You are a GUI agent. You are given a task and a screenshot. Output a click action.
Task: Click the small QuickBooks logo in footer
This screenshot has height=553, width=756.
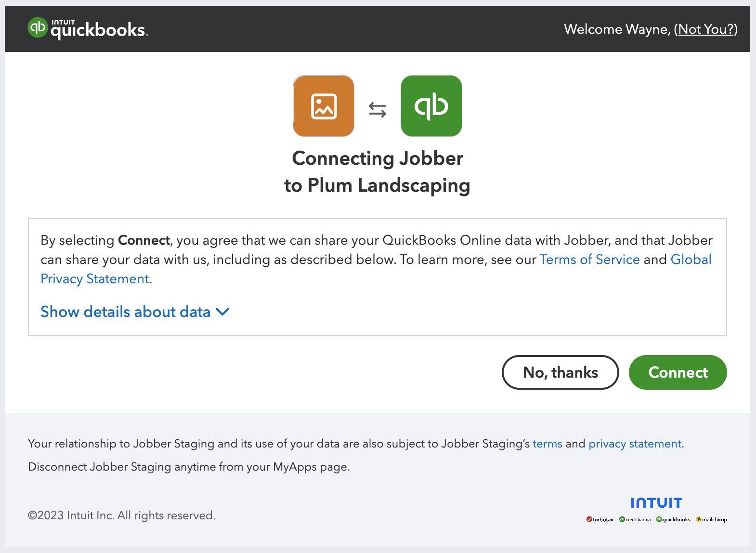[673, 519]
